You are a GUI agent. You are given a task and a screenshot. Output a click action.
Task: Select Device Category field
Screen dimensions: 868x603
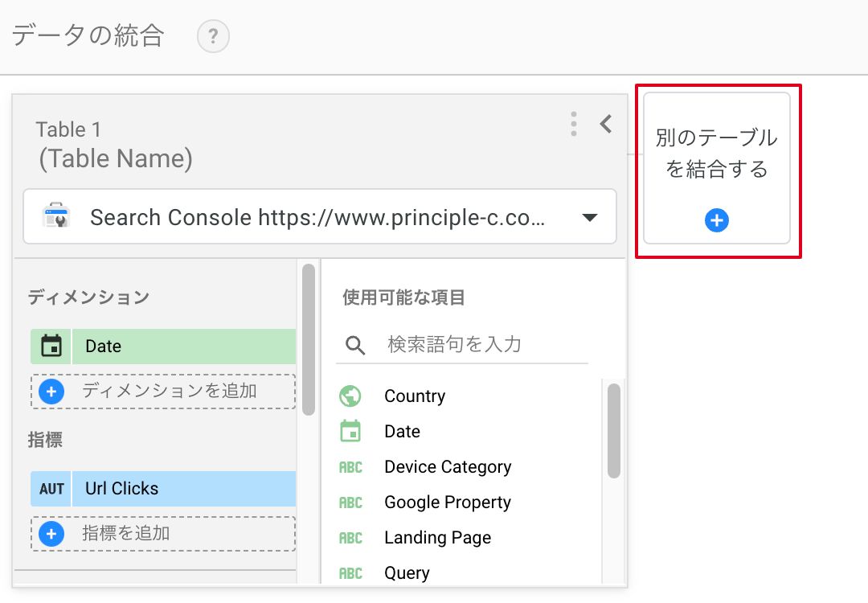[x=448, y=467]
